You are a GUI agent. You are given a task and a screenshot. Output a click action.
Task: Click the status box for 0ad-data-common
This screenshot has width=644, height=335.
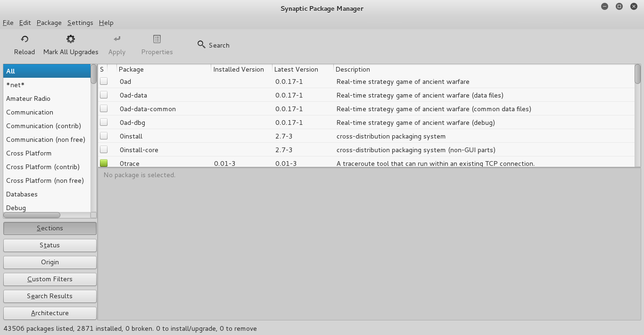coord(104,108)
